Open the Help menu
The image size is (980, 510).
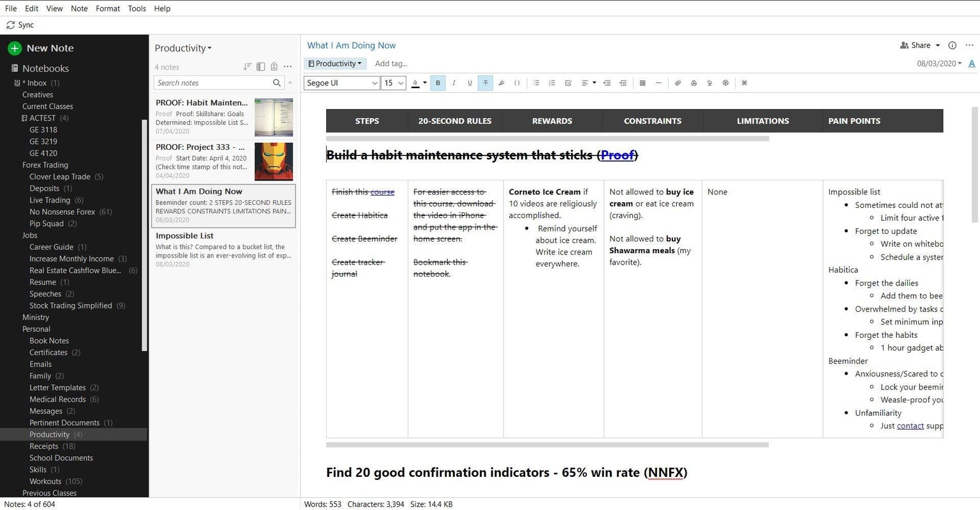click(162, 8)
